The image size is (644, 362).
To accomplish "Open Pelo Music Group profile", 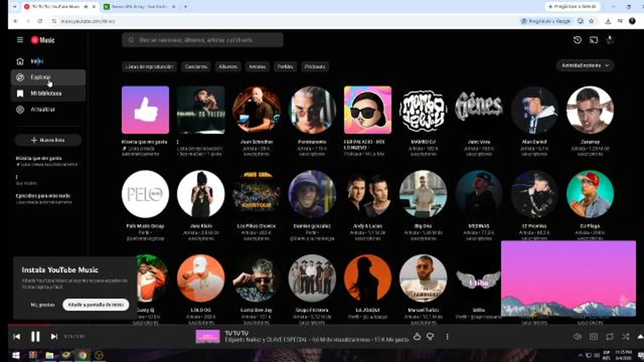I will pos(145,194).
